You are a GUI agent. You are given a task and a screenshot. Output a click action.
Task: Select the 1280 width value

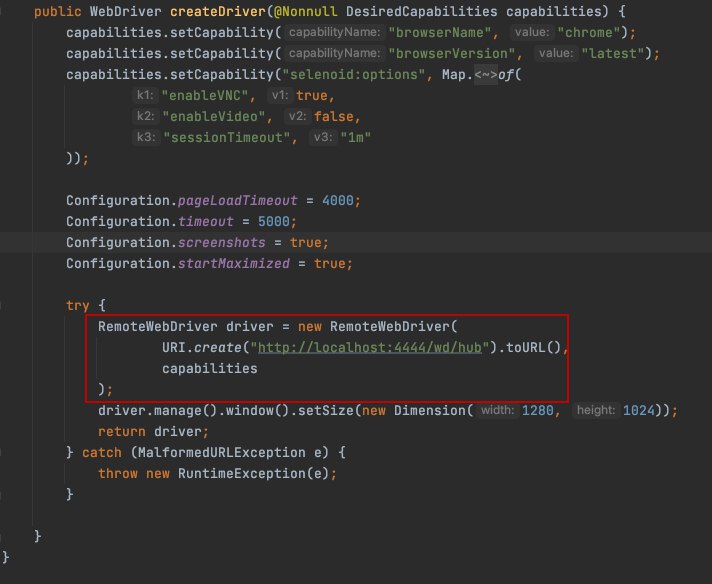(538, 411)
